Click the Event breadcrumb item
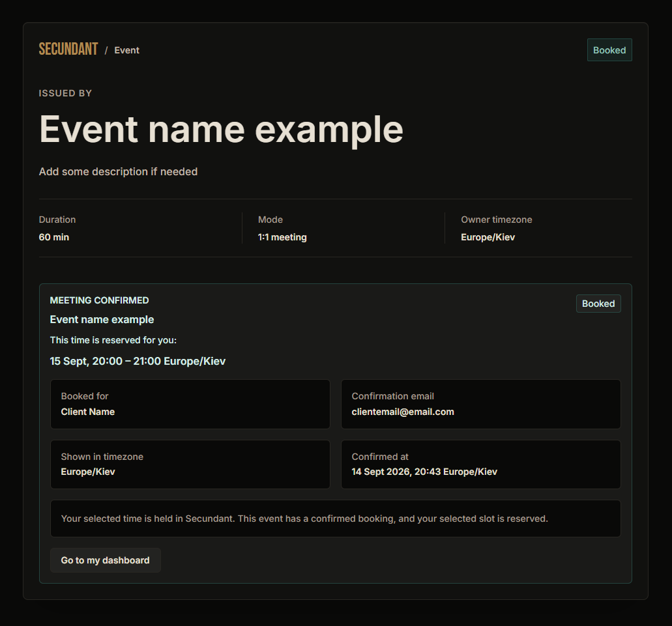Viewport: 672px width, 626px height. pyautogui.click(x=127, y=50)
